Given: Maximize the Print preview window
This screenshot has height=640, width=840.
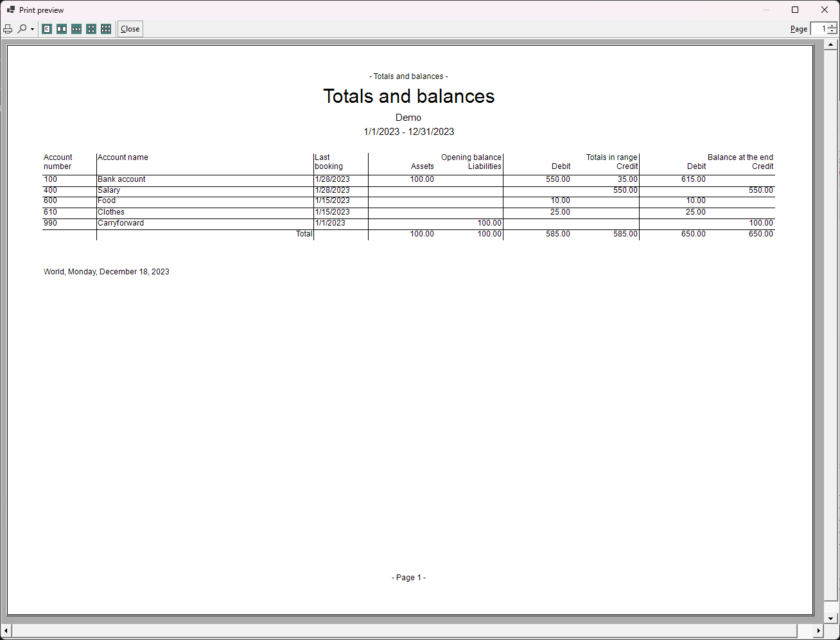Looking at the screenshot, I should (x=795, y=10).
